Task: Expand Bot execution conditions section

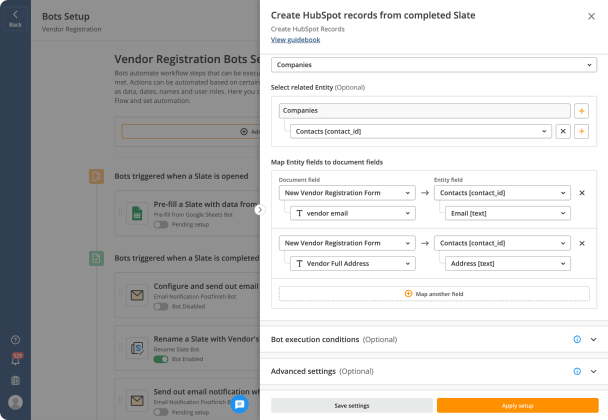Action: 593,339
